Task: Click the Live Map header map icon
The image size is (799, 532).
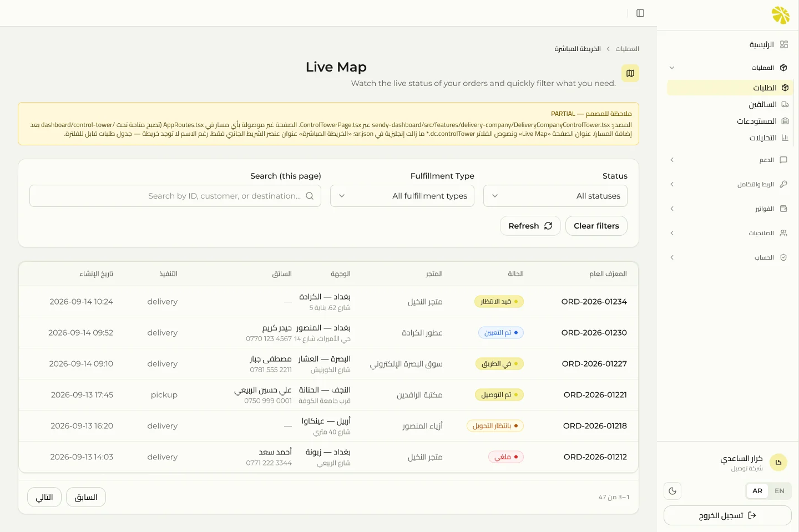Action: point(630,73)
